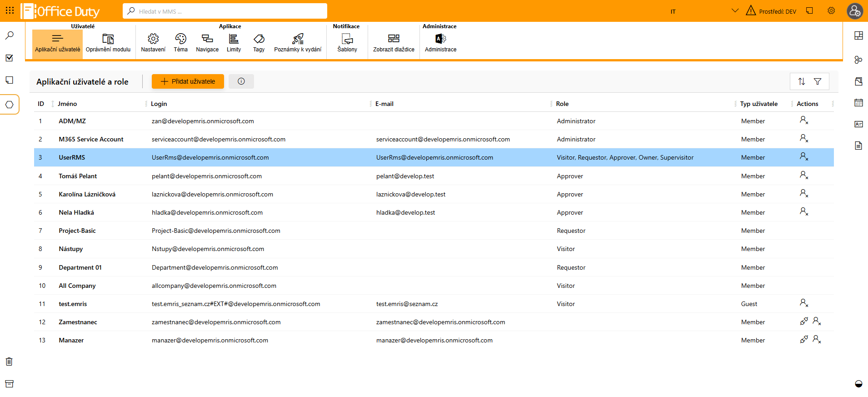Open the notes icon in top bar
This screenshot has height=397, width=868.
click(809, 10)
